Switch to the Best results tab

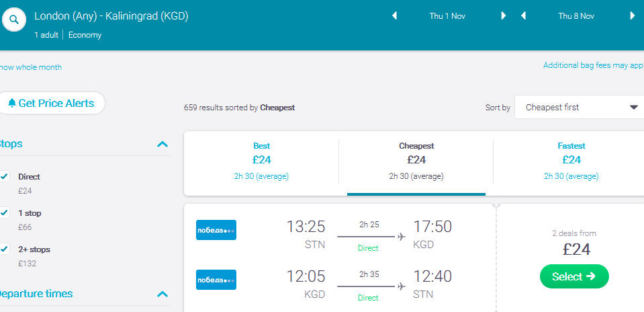[x=262, y=161]
